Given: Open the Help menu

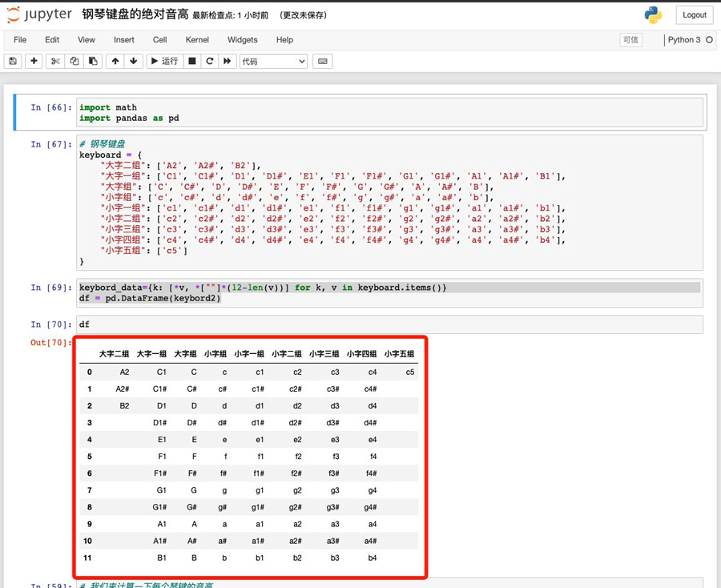Looking at the screenshot, I should (284, 40).
